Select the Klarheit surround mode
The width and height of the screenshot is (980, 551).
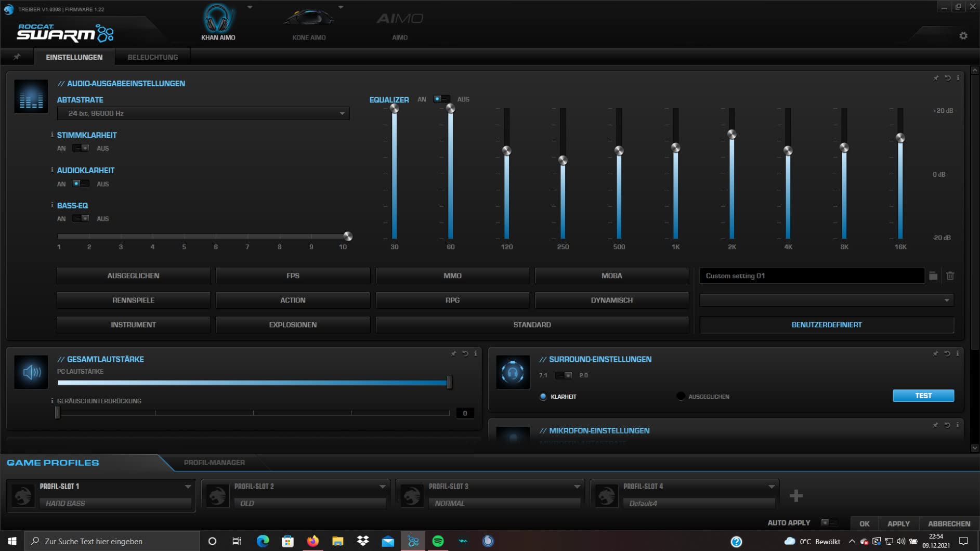pyautogui.click(x=543, y=397)
